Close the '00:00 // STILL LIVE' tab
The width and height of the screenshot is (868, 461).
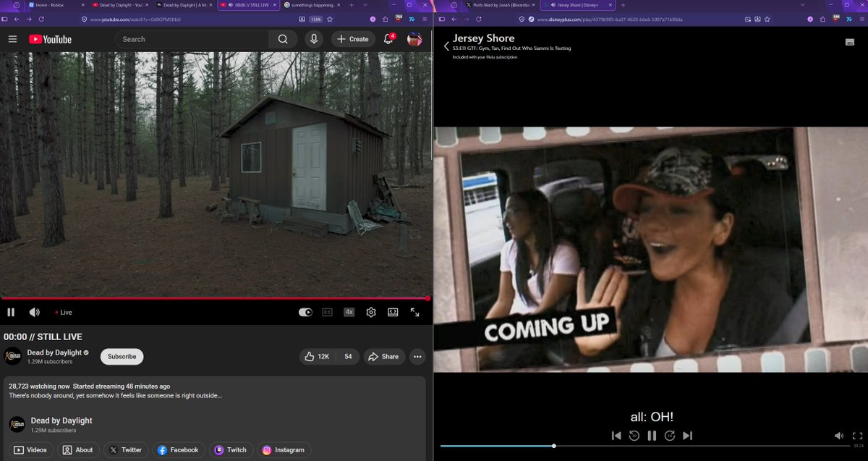coord(273,5)
